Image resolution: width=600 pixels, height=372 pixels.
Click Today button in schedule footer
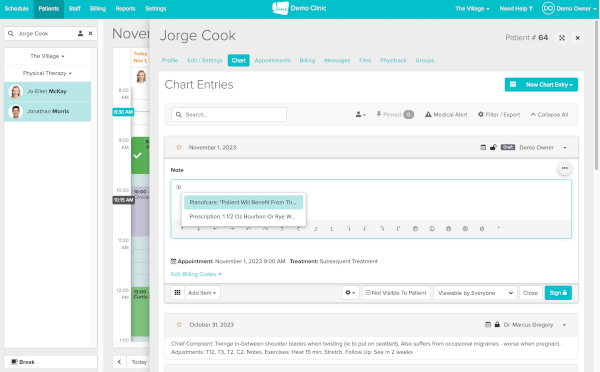(x=139, y=362)
